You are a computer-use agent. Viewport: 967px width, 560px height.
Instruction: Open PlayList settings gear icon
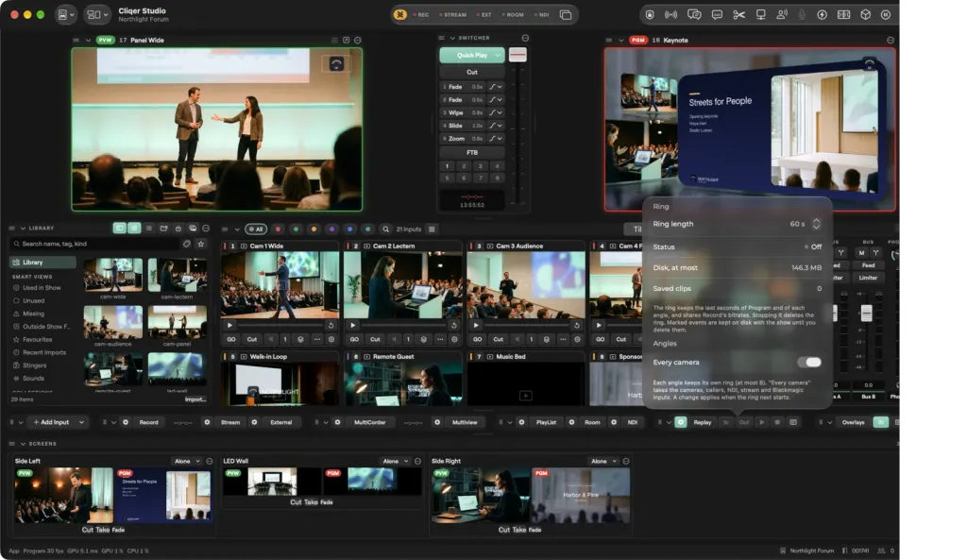[521, 422]
